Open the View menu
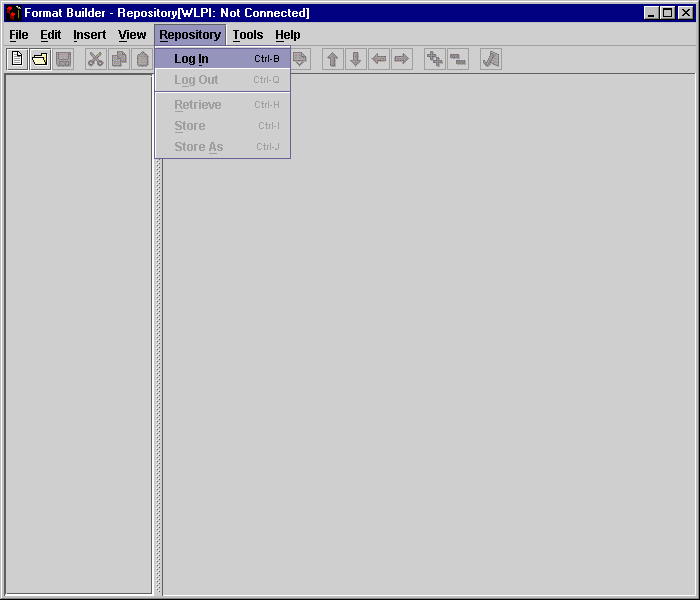The width and height of the screenshot is (700, 600). tap(132, 35)
